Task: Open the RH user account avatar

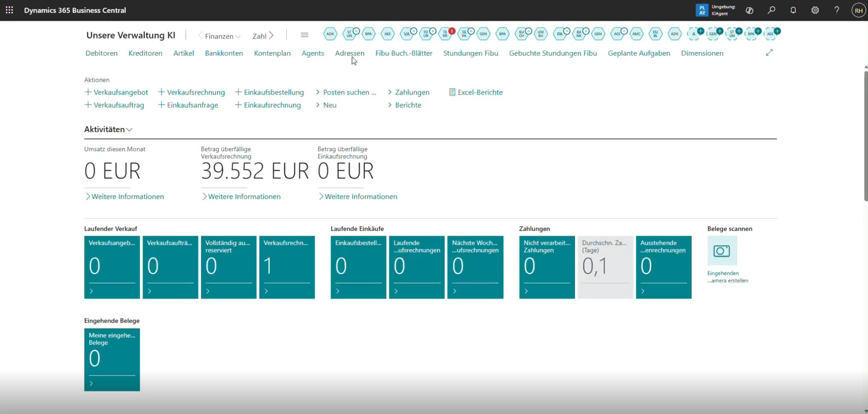Action: [x=858, y=10]
